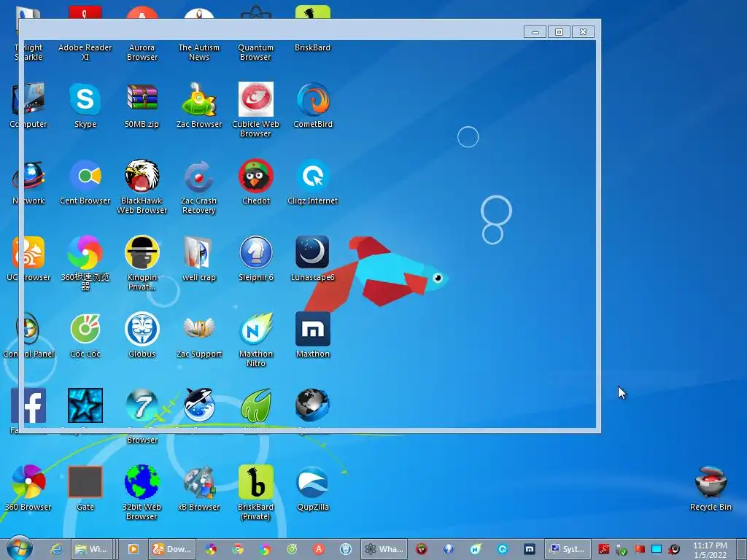747x560 pixels.
Task: Open the Control Panel desktop icon
Action: (28, 335)
